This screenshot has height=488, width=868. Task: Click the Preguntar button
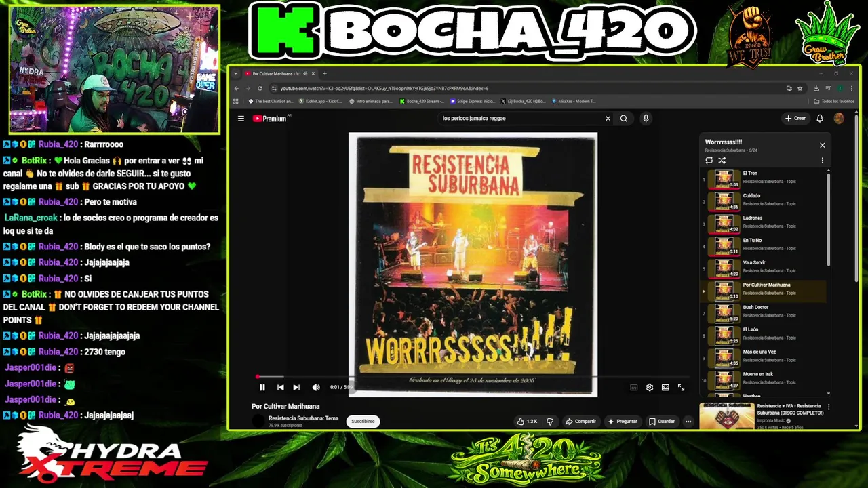click(623, 422)
